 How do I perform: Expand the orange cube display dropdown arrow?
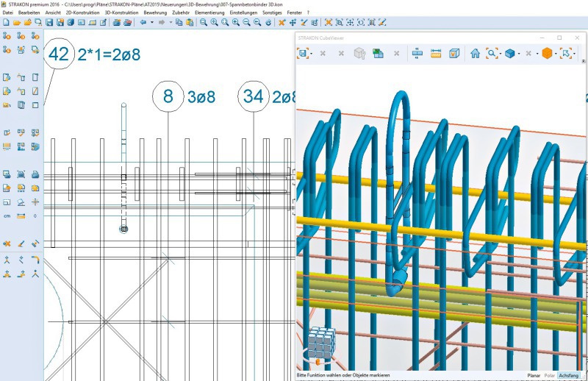pos(556,54)
